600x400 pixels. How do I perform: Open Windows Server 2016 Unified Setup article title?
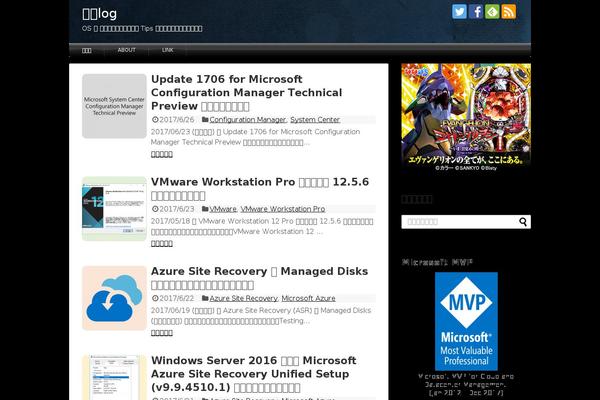click(253, 374)
